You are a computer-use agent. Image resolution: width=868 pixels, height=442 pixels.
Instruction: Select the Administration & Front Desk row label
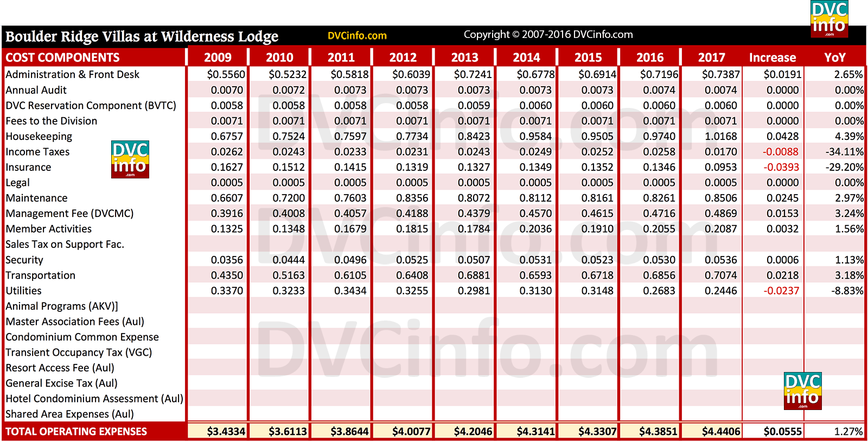click(x=73, y=74)
